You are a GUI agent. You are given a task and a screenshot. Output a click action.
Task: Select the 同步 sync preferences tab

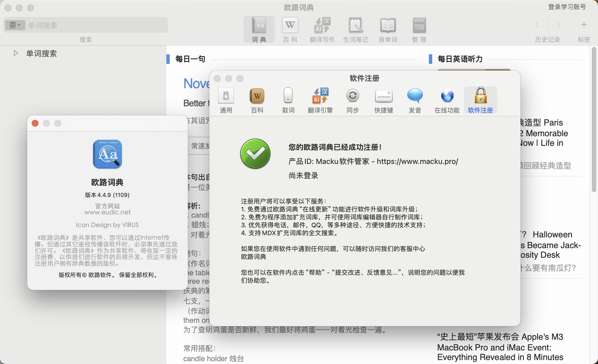[353, 100]
